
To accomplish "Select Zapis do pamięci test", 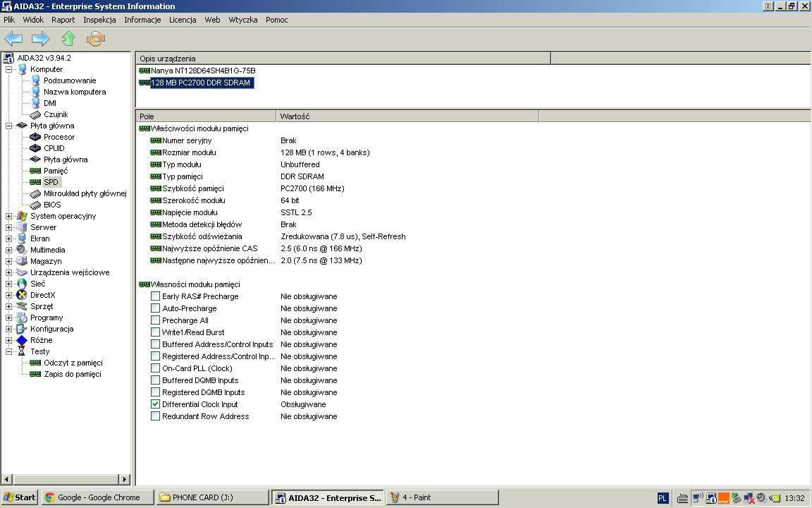I will click(73, 374).
